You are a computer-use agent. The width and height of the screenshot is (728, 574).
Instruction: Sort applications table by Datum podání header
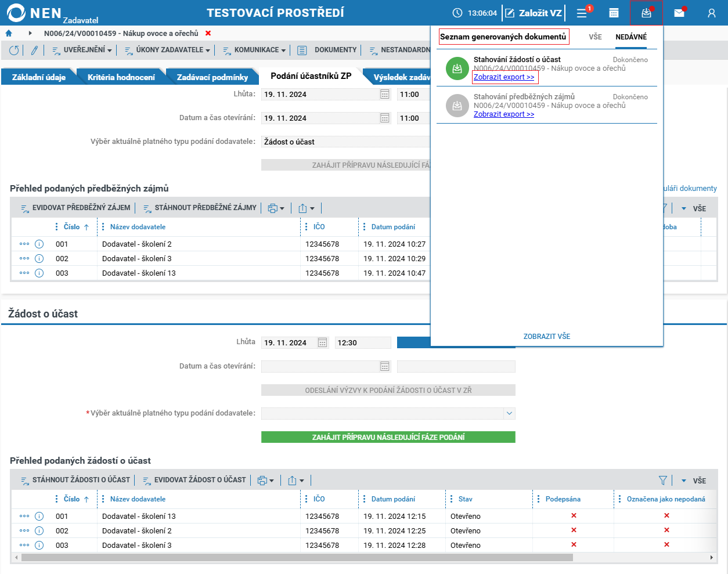click(x=393, y=499)
